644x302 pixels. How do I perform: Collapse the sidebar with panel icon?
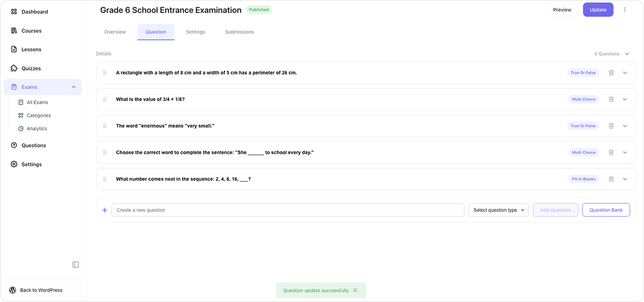75,265
